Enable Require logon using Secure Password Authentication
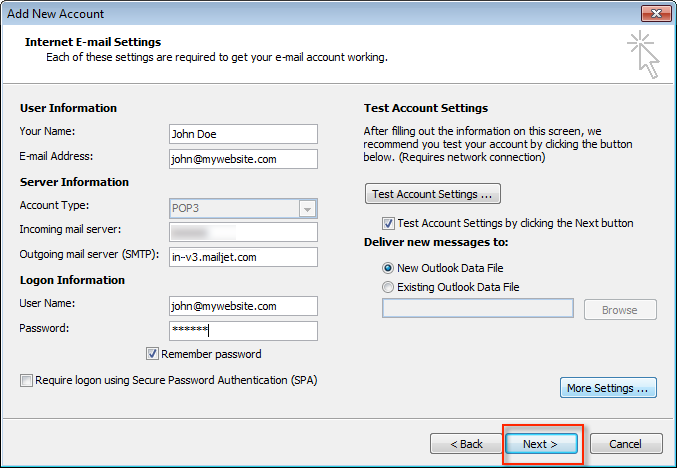Image resolution: width=677 pixels, height=468 pixels. pos(25,380)
